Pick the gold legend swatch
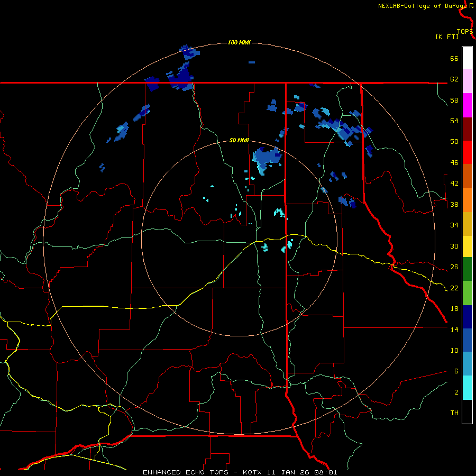Image resolution: width=476 pixels, height=476 pixels. coord(467,224)
